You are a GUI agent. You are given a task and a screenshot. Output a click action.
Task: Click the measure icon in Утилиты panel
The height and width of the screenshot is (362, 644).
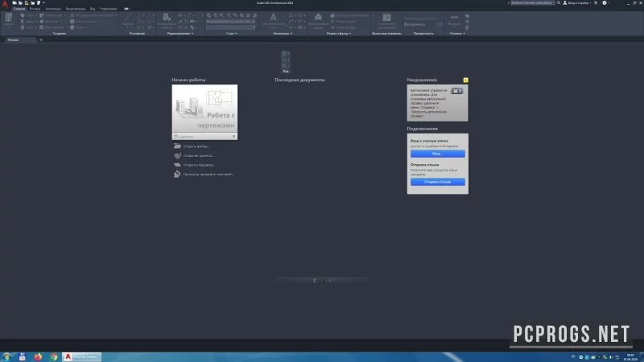tap(454, 19)
